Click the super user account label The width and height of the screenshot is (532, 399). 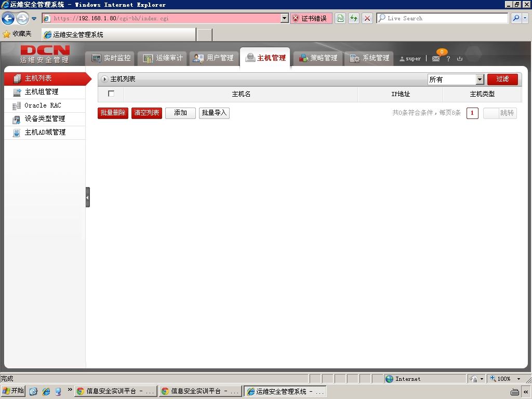pyautogui.click(x=410, y=59)
